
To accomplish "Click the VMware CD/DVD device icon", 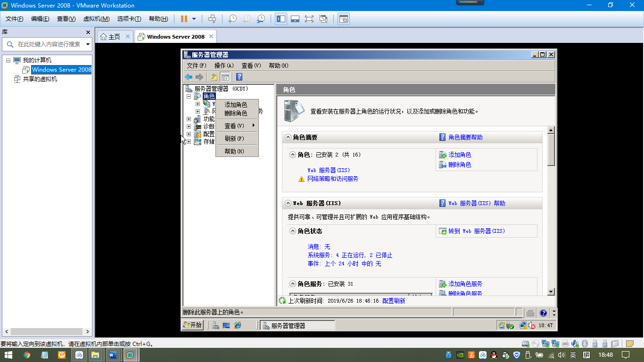I will [536, 344].
